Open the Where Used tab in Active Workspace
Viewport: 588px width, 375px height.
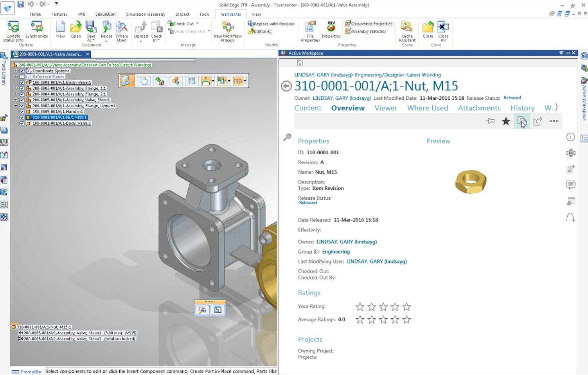click(428, 108)
